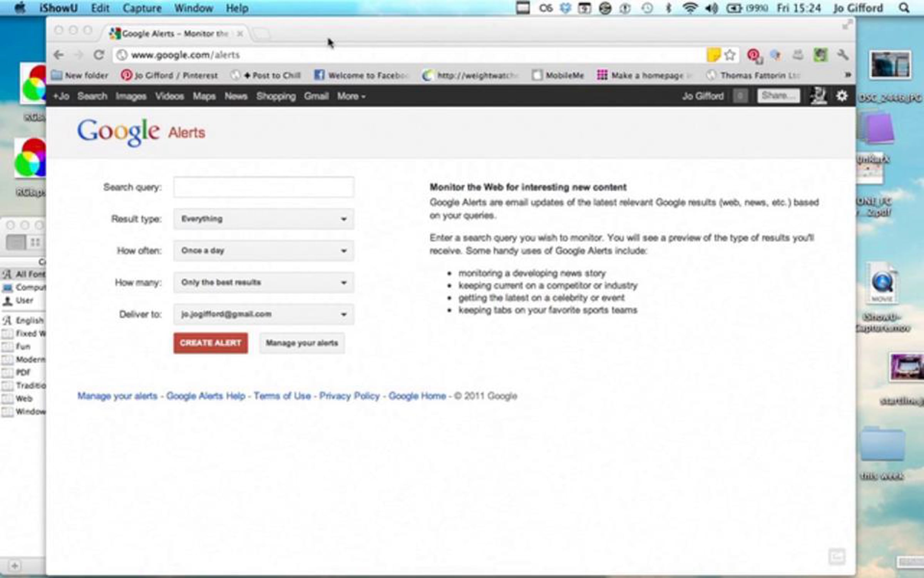Screen dimensions: 924x578
Task: Open the Apple menu
Action: pyautogui.click(x=20, y=8)
